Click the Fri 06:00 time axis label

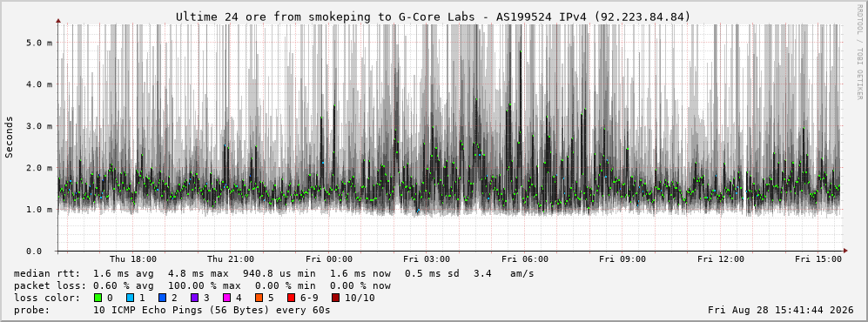click(x=525, y=259)
